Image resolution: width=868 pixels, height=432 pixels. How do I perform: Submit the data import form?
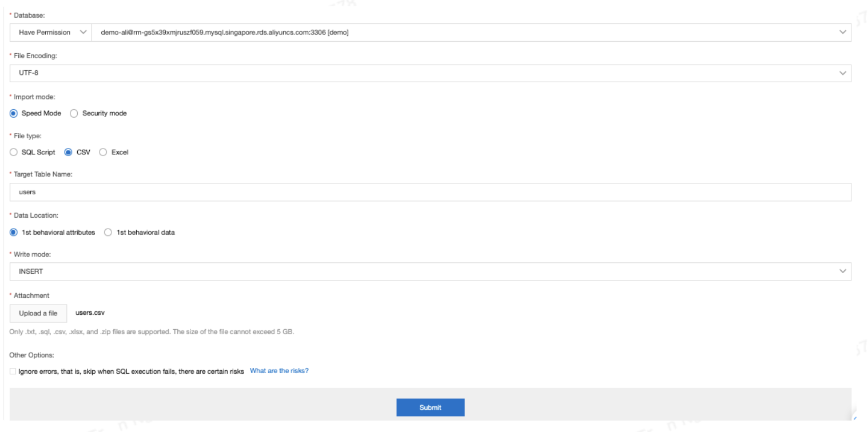430,407
